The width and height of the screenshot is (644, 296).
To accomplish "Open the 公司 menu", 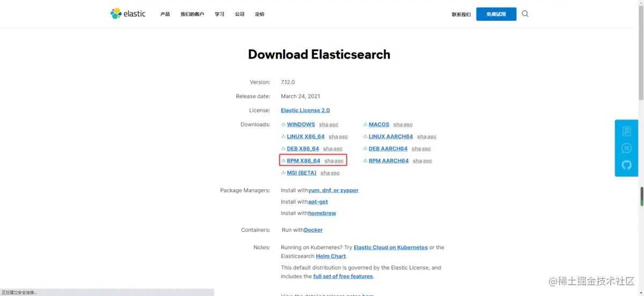I will (239, 14).
